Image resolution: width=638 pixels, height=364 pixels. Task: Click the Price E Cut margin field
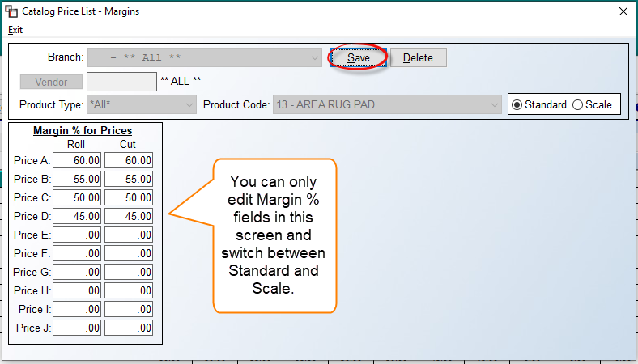[129, 235]
